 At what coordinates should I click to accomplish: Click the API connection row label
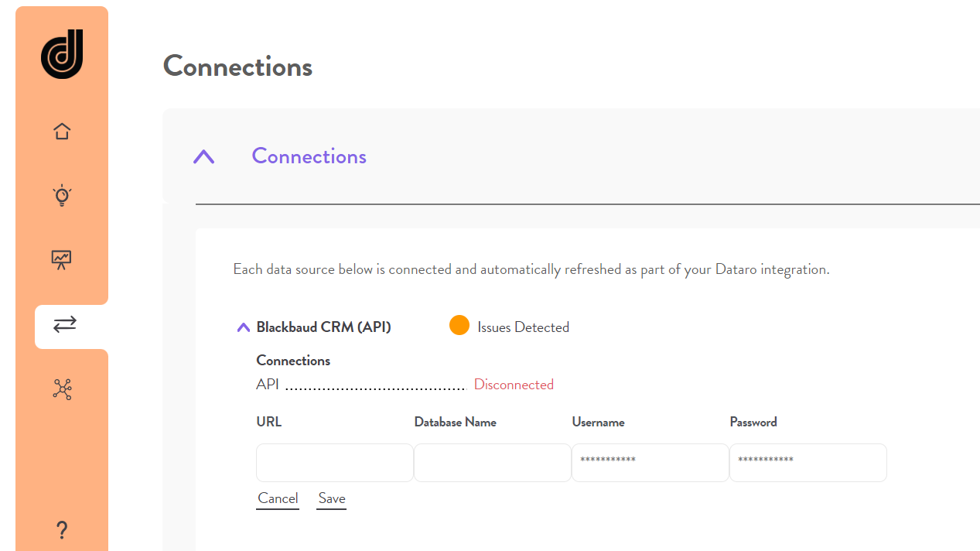pos(268,385)
